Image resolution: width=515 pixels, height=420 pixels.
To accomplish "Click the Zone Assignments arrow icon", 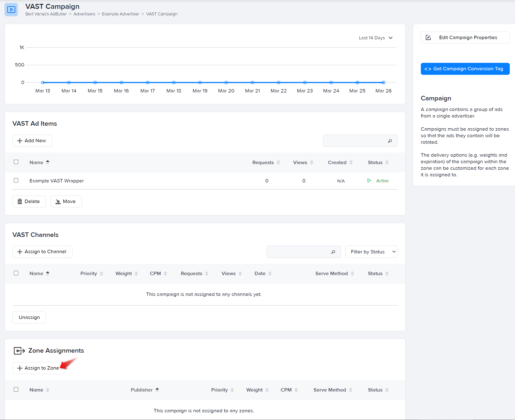I will tap(19, 351).
